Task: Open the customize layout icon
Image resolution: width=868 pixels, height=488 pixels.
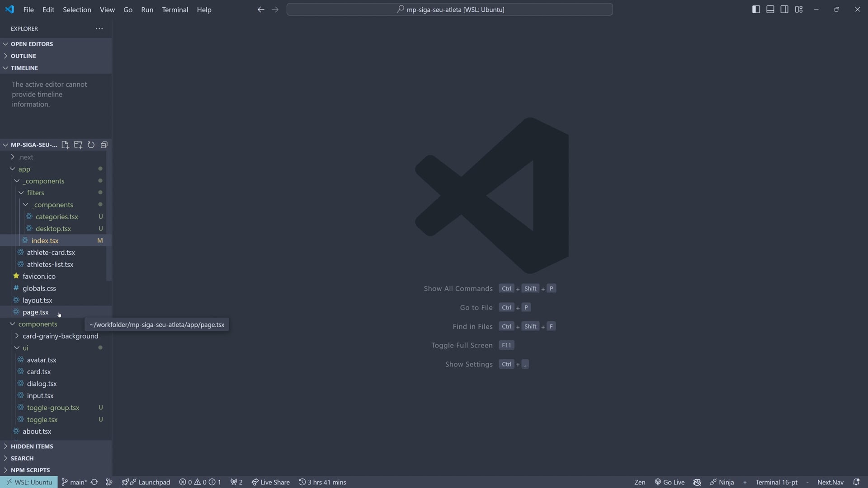Action: 799,9
